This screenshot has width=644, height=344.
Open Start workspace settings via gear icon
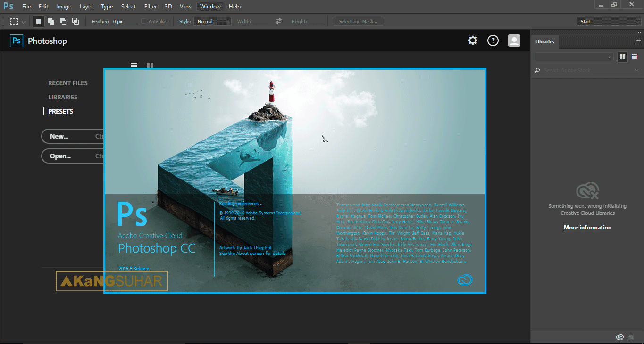pos(473,41)
